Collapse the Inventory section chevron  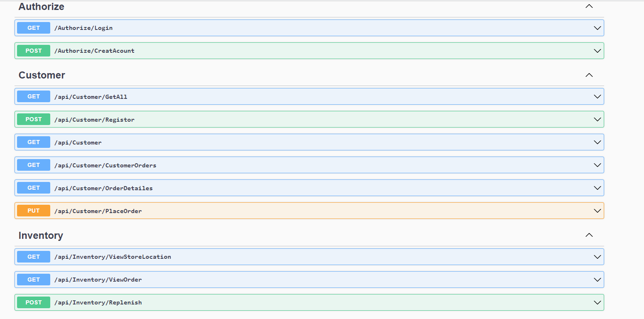click(589, 235)
